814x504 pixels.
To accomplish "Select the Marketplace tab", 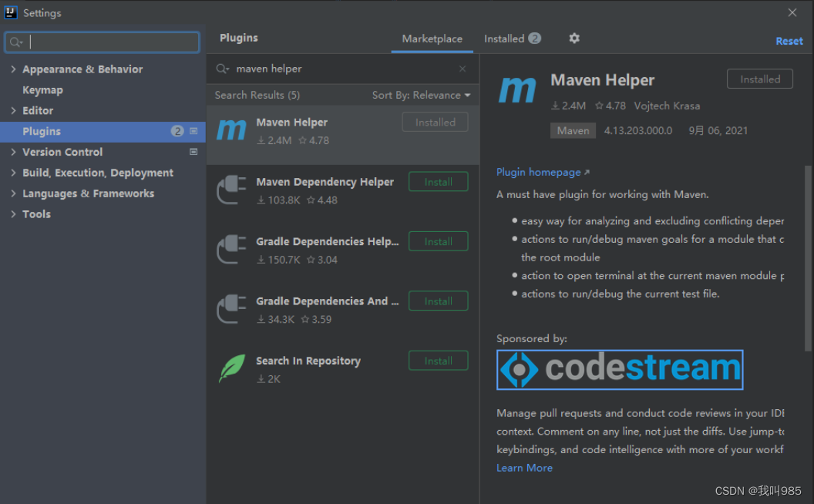I will point(432,38).
